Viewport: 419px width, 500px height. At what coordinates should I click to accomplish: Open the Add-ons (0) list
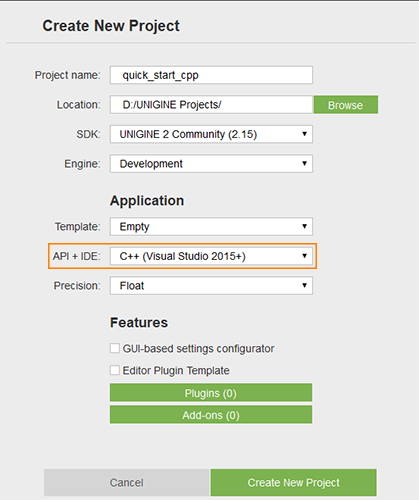pyautogui.click(x=211, y=415)
